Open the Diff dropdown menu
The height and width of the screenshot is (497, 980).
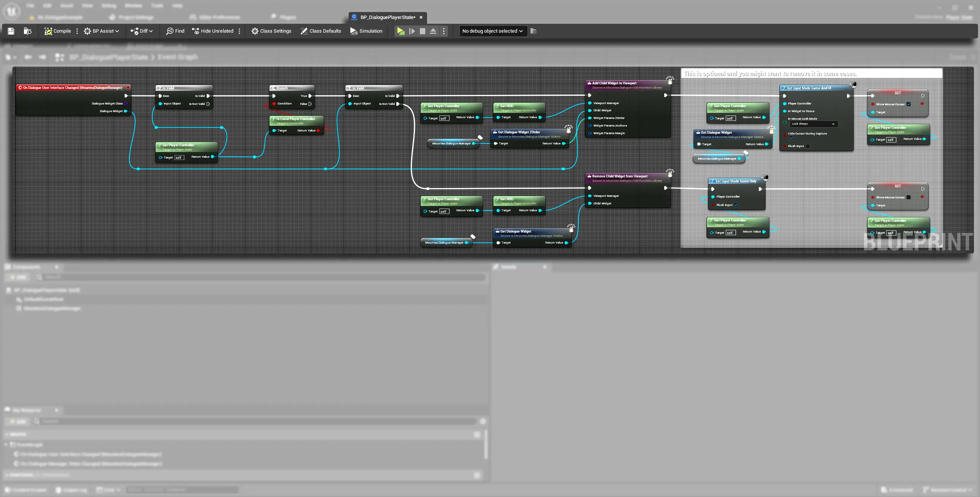click(x=141, y=31)
